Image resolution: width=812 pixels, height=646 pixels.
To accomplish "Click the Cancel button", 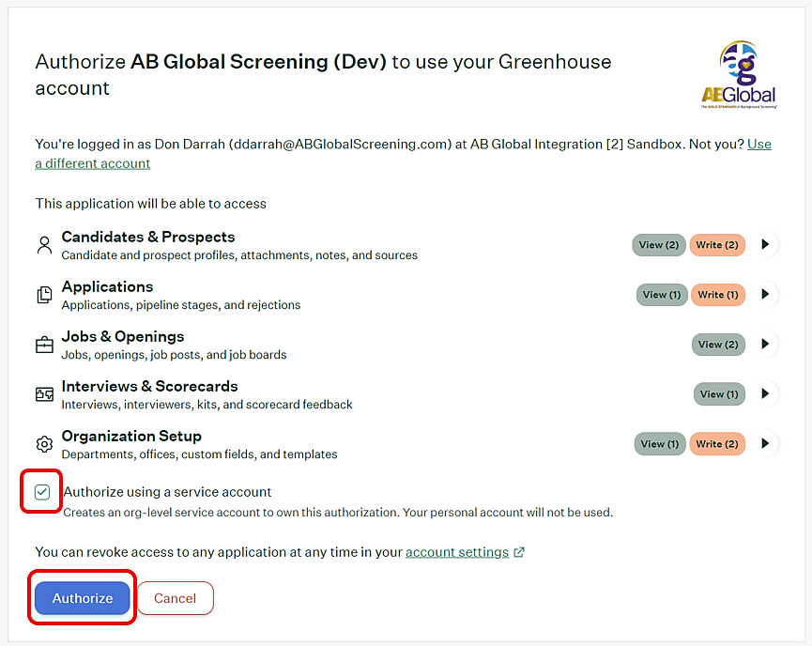I will 175,598.
